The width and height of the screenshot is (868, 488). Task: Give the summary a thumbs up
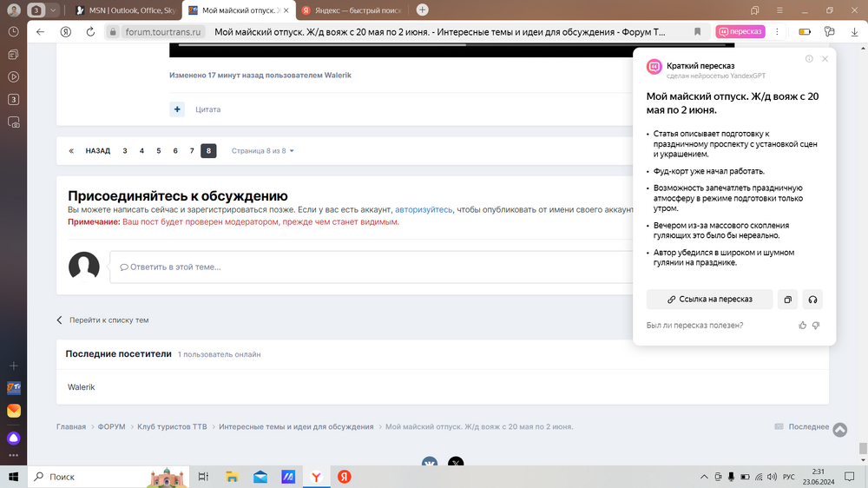tap(802, 326)
